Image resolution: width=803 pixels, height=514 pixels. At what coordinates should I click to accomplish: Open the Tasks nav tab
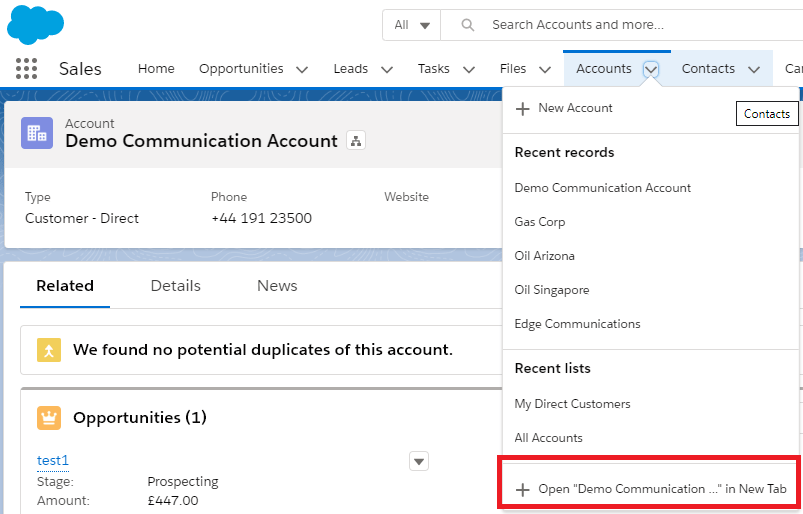point(433,69)
